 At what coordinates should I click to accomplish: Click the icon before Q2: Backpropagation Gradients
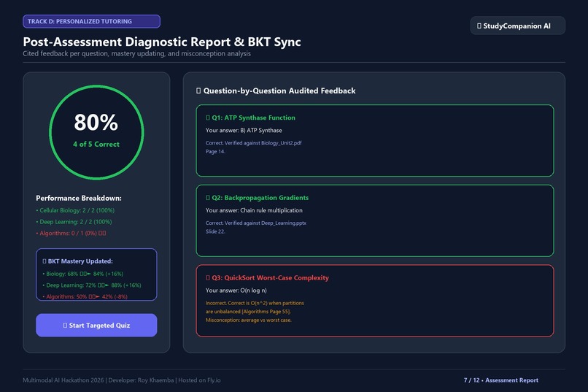(208, 198)
